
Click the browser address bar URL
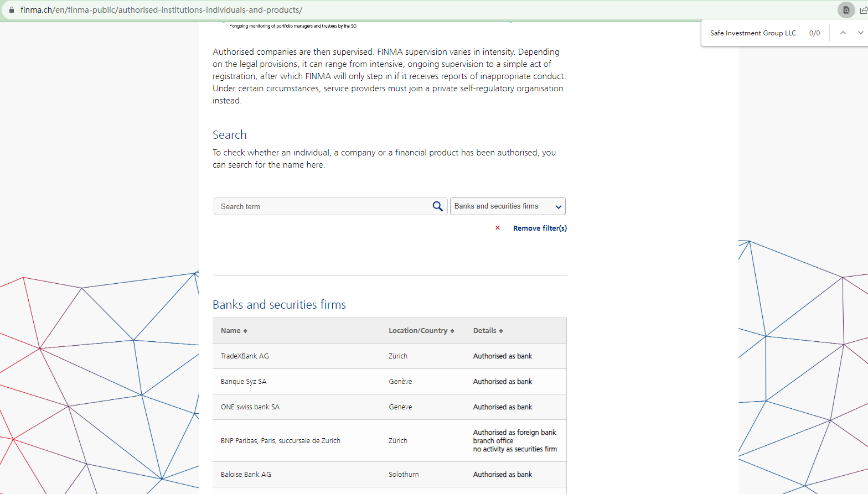click(x=162, y=10)
